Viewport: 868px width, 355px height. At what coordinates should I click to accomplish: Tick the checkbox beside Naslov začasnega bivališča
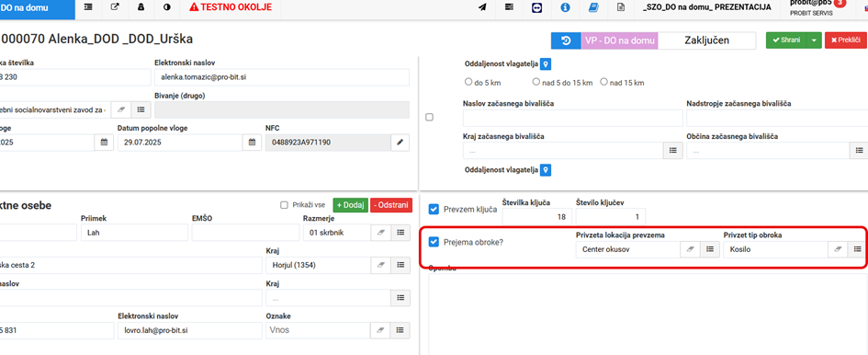click(429, 117)
